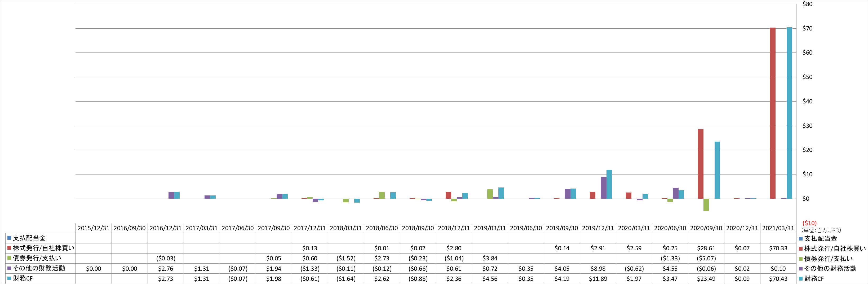Screen dimensions: 868x284
Task: Click the tall teal bar for 2021/03/31
Action: pyautogui.click(x=789, y=113)
